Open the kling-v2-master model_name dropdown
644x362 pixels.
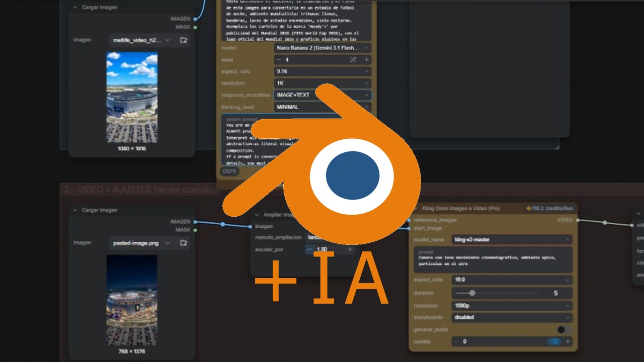coord(512,240)
